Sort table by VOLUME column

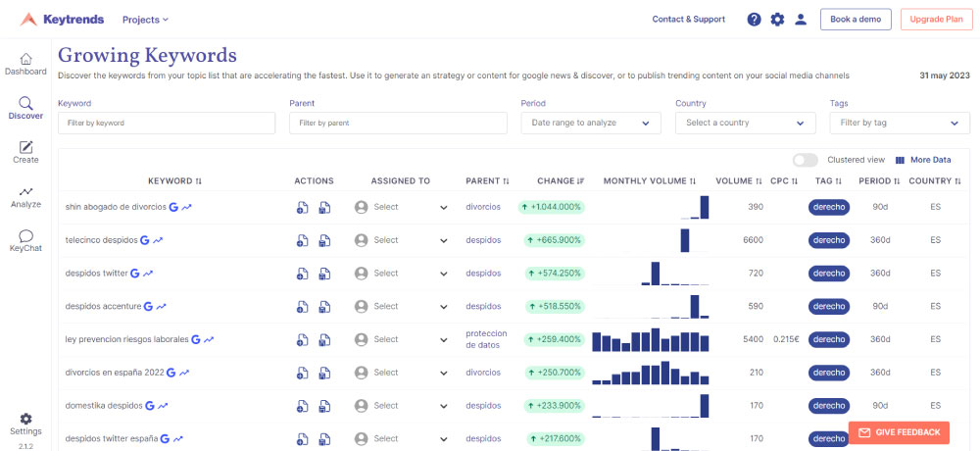coord(739,181)
